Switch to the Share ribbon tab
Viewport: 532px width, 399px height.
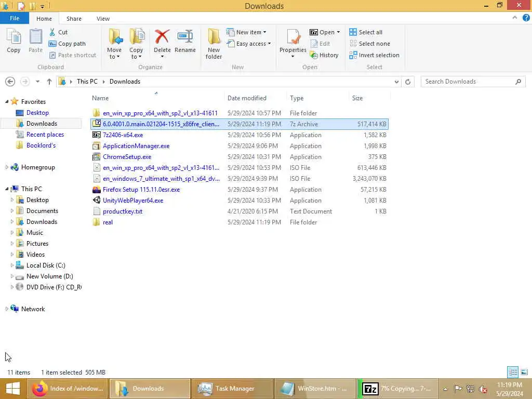tap(74, 19)
